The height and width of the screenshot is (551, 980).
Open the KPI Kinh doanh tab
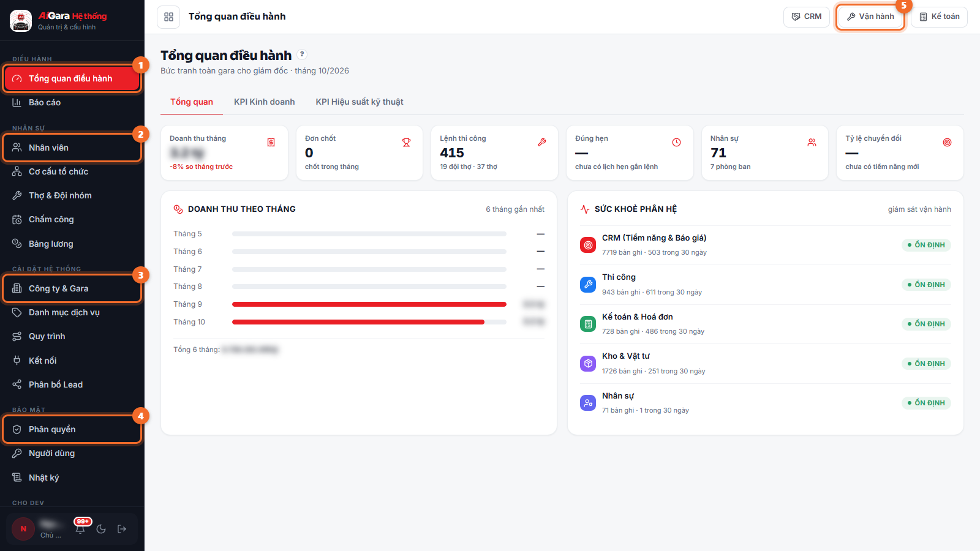pos(265,102)
